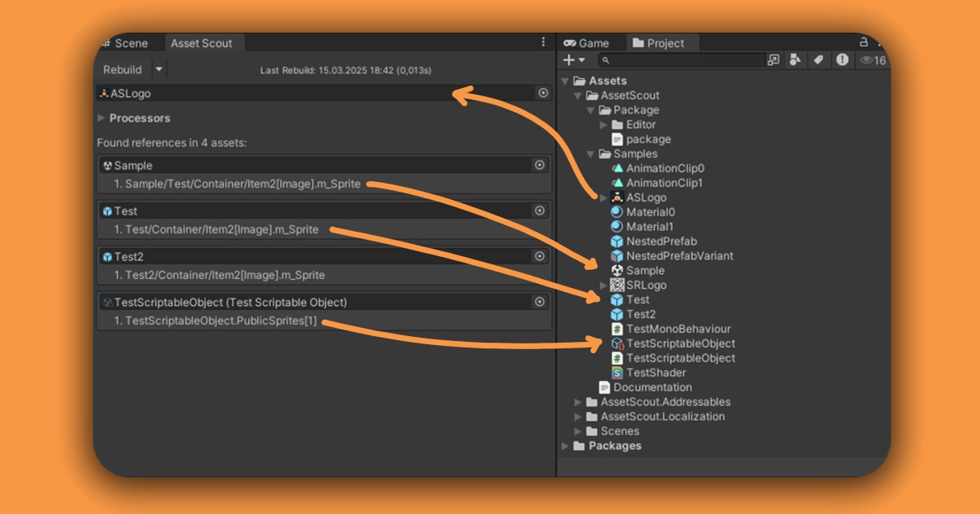Click the TestMonoBehaviour script icon
The height and width of the screenshot is (514, 980).
coord(617,329)
